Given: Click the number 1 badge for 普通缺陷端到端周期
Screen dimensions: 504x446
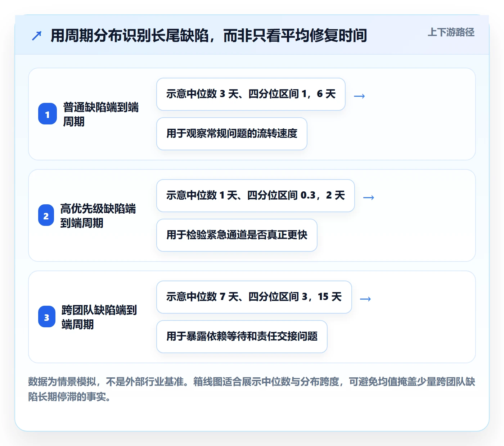Looking at the screenshot, I should coord(48,114).
